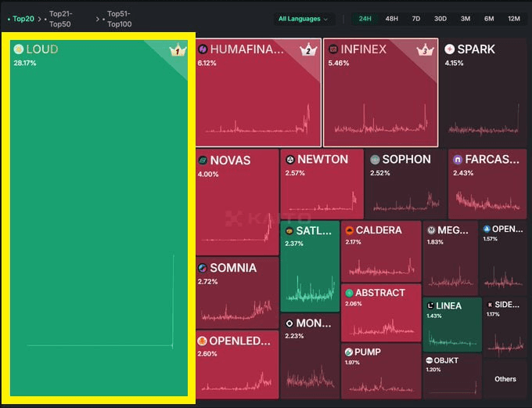Click the NEWTON tile title
Viewport: 532px width, 408px height.
[322, 159]
